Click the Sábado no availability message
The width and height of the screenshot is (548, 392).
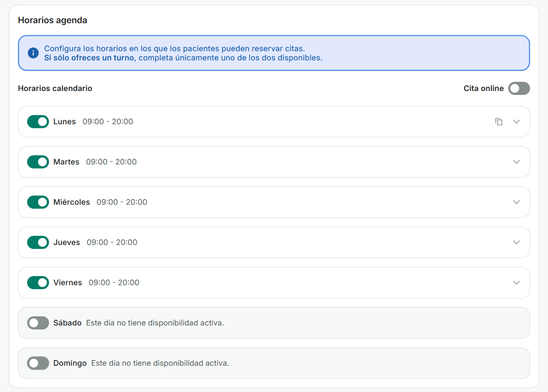(x=155, y=323)
